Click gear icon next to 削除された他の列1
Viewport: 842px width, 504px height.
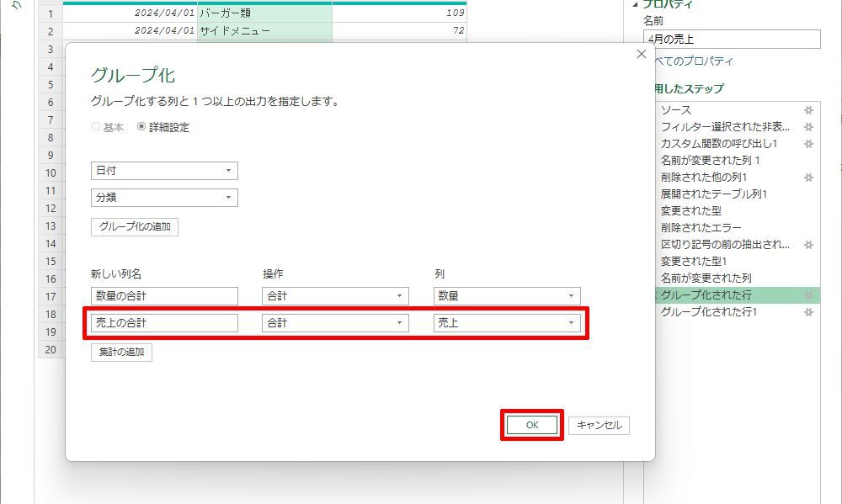[x=808, y=178]
